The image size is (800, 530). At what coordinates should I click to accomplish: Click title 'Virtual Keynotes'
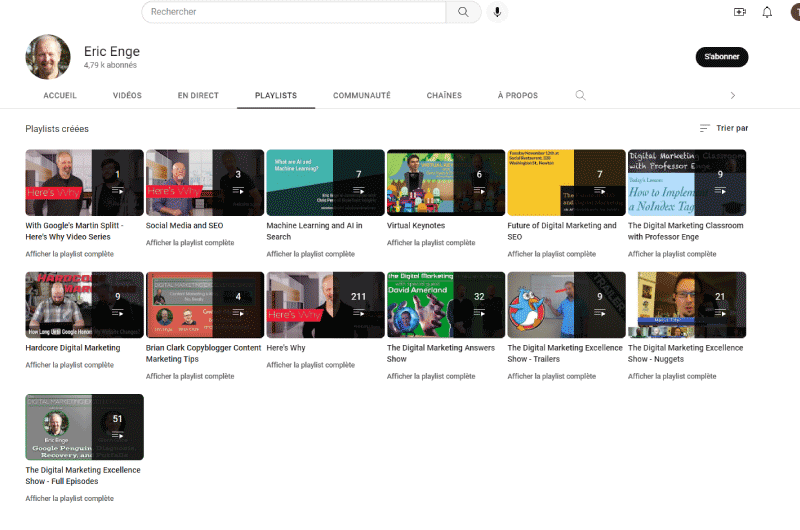(416, 225)
